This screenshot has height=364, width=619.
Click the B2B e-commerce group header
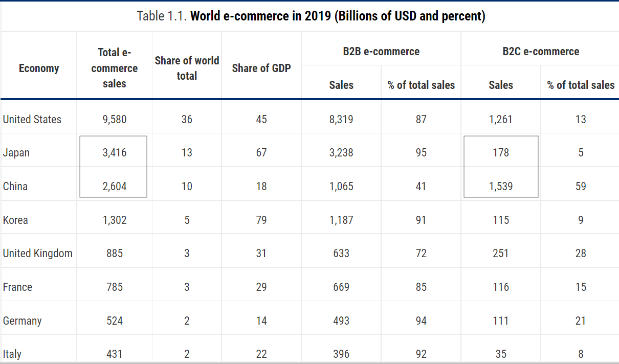pos(381,52)
